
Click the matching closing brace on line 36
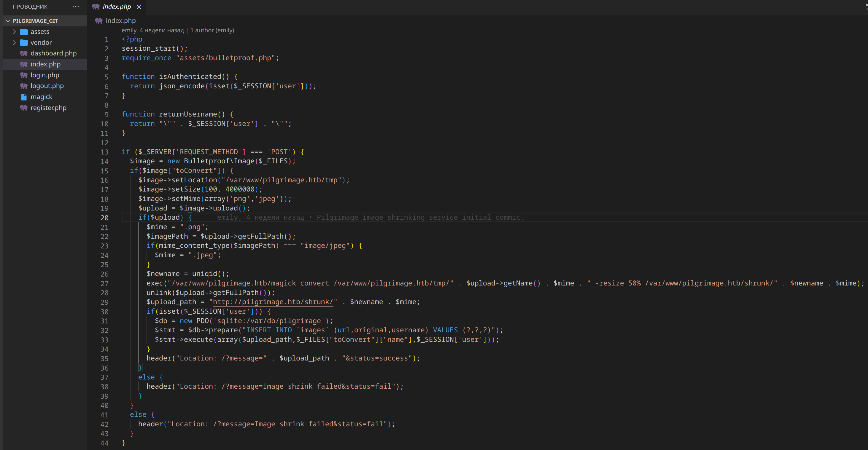[x=140, y=368]
